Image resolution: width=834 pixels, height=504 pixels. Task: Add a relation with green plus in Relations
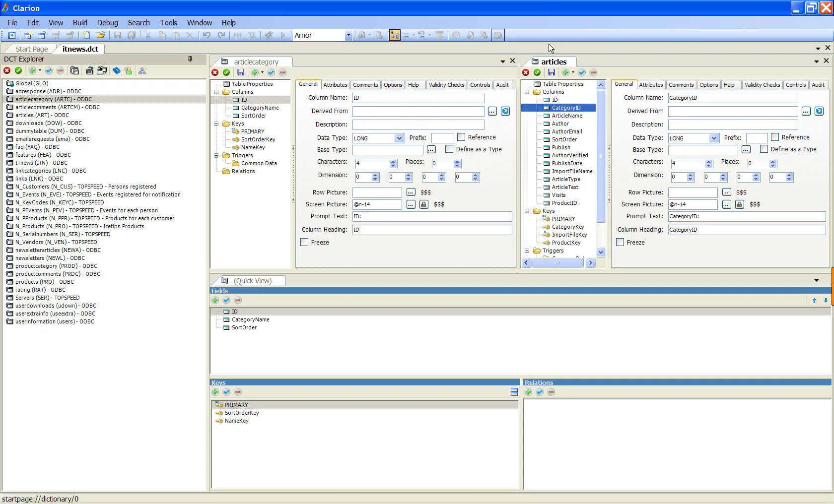point(528,392)
